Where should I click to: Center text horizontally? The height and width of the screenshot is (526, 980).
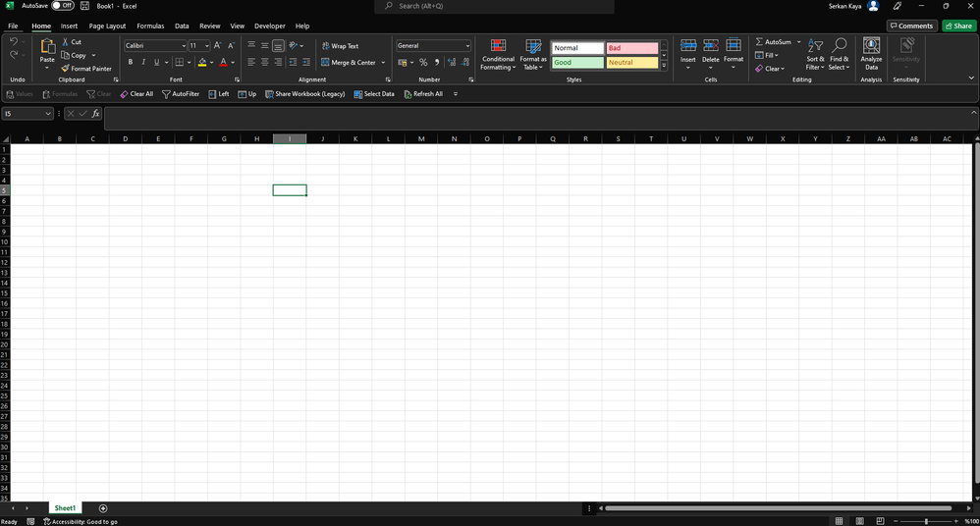265,62
